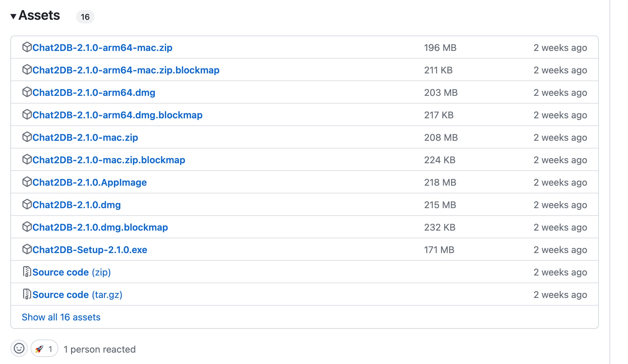Click zip file icon beside Source code (tar.gz)

(27, 294)
